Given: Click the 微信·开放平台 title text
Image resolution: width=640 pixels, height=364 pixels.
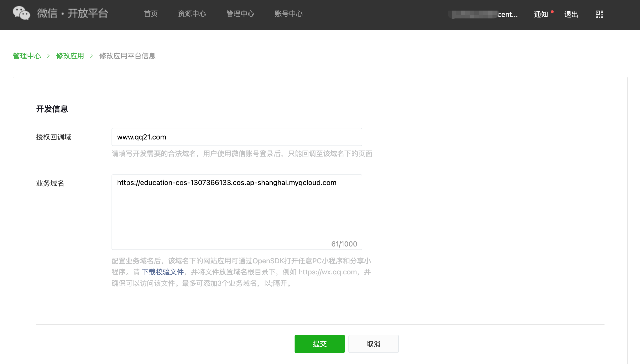Looking at the screenshot, I should [73, 13].
